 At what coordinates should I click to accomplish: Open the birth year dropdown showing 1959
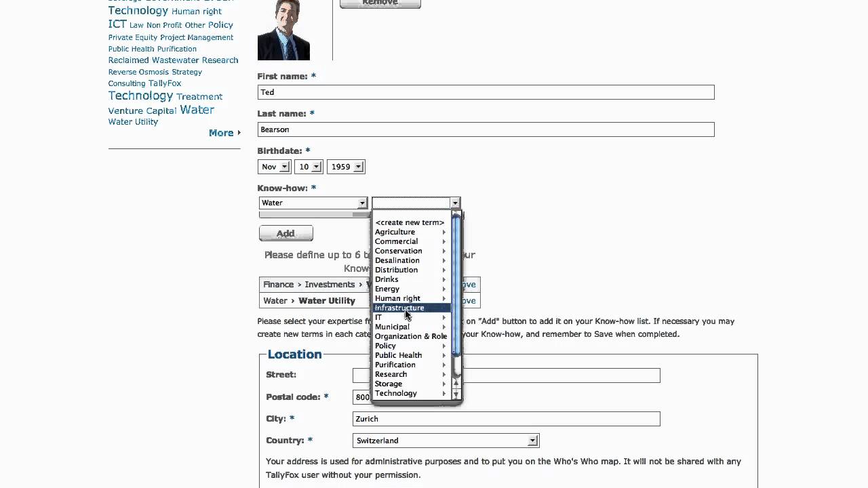[346, 167]
